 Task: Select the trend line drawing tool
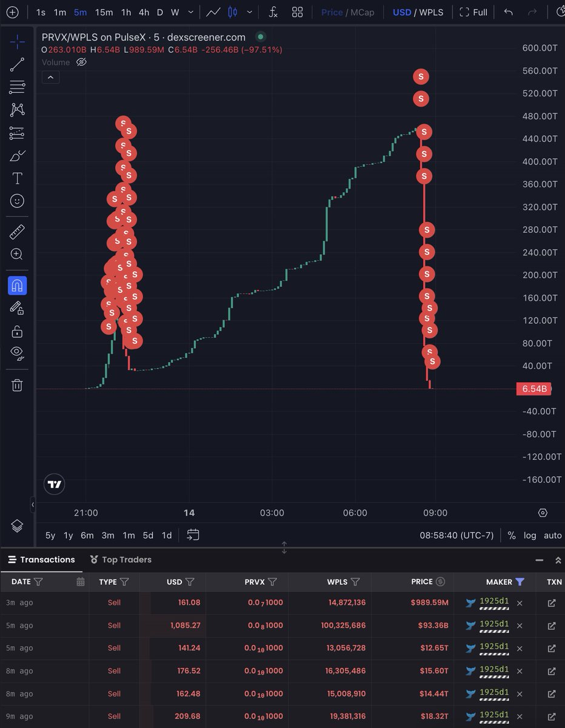click(17, 65)
